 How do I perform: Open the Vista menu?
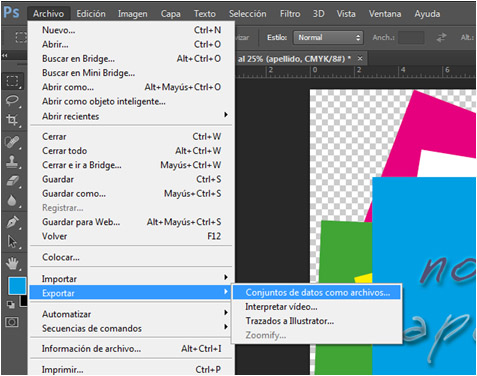(x=346, y=14)
